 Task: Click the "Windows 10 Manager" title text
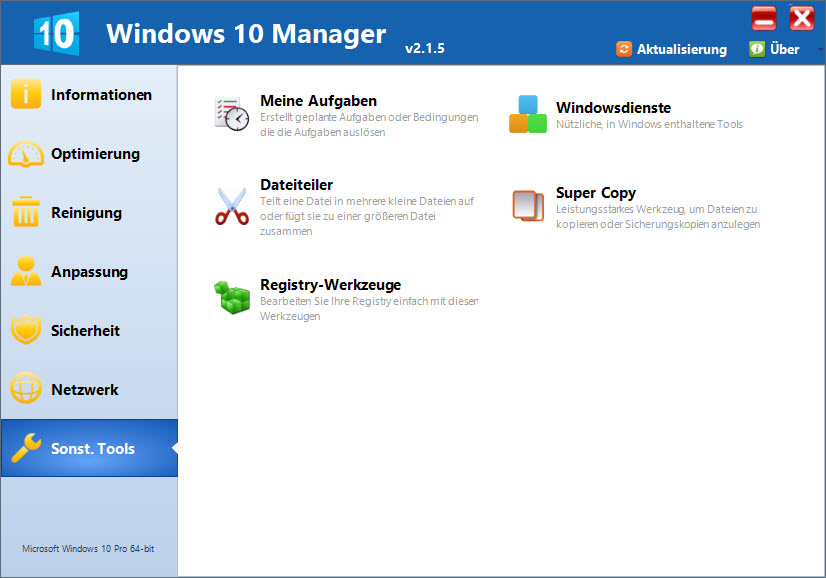click(x=246, y=34)
